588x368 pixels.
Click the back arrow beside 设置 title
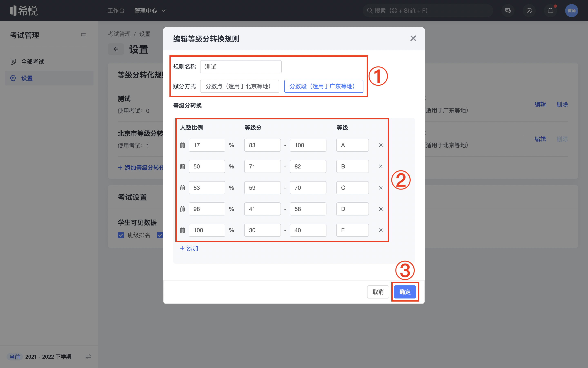click(116, 49)
